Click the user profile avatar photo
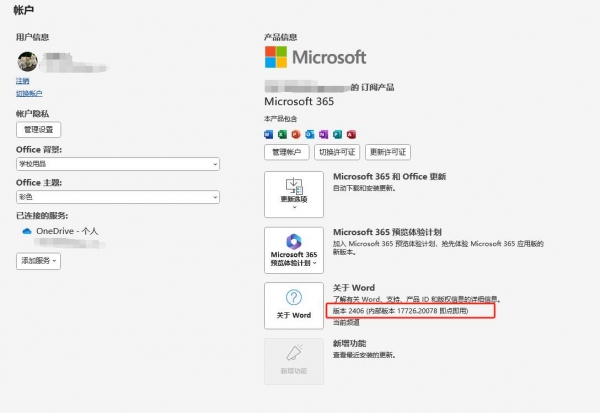This screenshot has width=600, height=413. [x=28, y=62]
